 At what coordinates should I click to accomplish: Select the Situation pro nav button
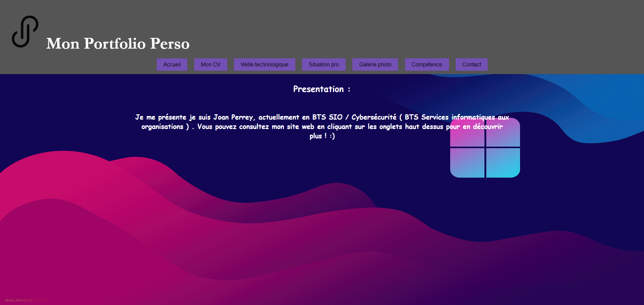(x=324, y=64)
